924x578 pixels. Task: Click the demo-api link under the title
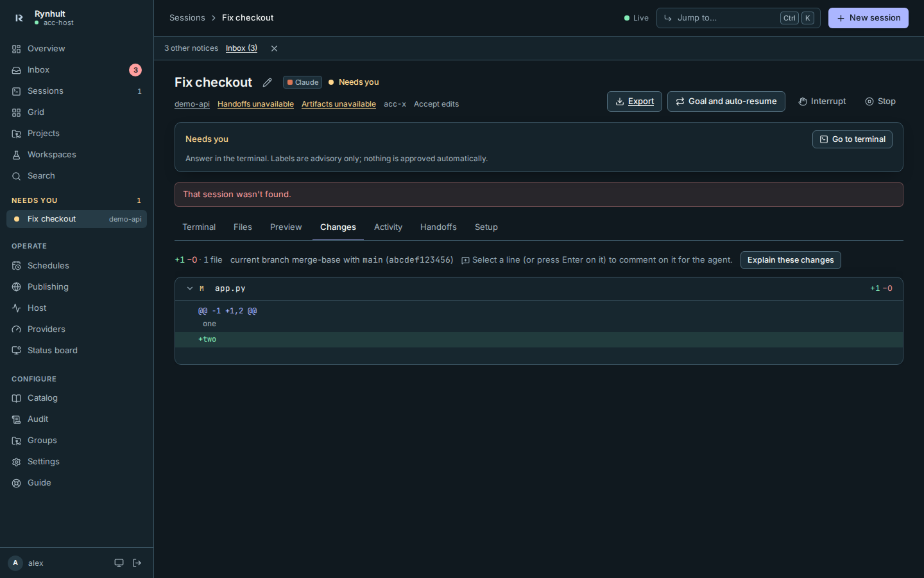coord(192,104)
